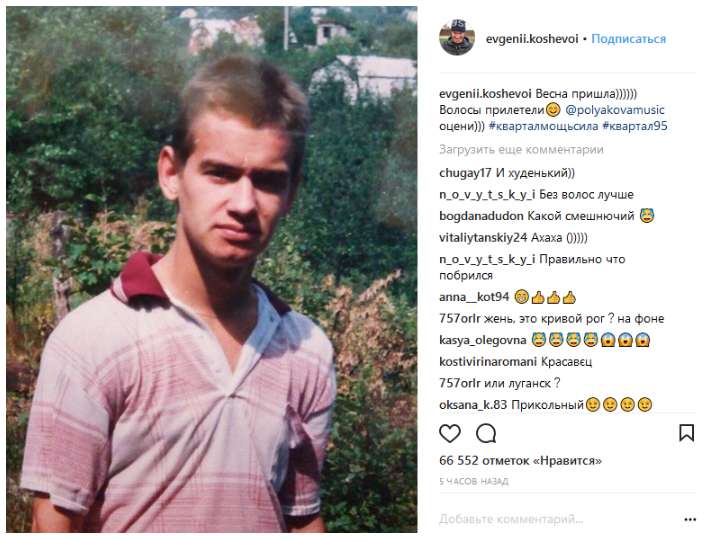
Task: Save the post with the bookmark icon
Action: click(x=686, y=433)
